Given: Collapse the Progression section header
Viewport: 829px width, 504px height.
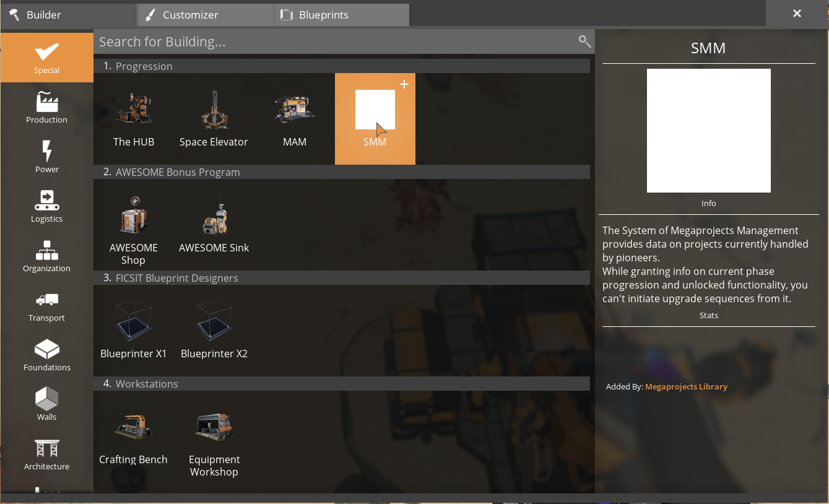Looking at the screenshot, I should (342, 66).
